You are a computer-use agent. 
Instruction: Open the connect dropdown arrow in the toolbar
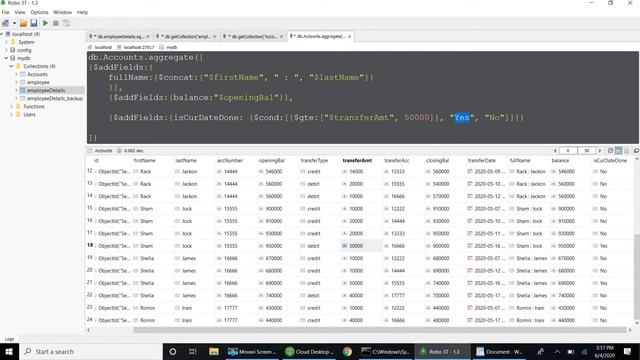(x=14, y=23)
